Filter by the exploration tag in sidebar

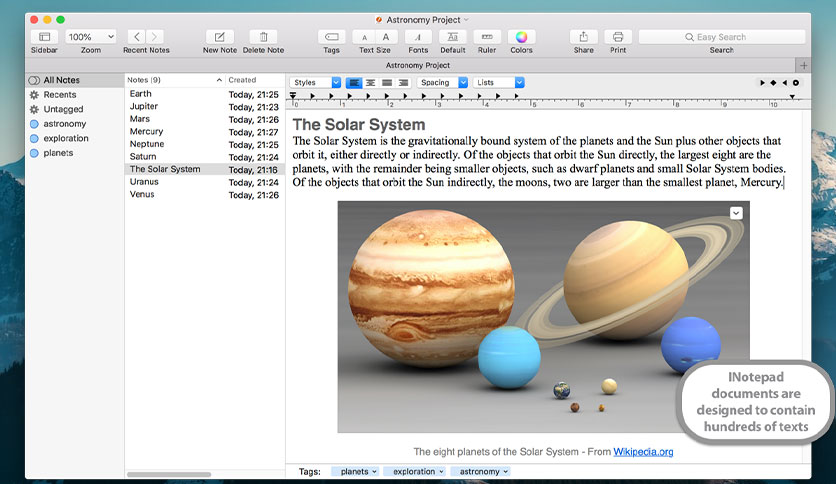click(75, 138)
